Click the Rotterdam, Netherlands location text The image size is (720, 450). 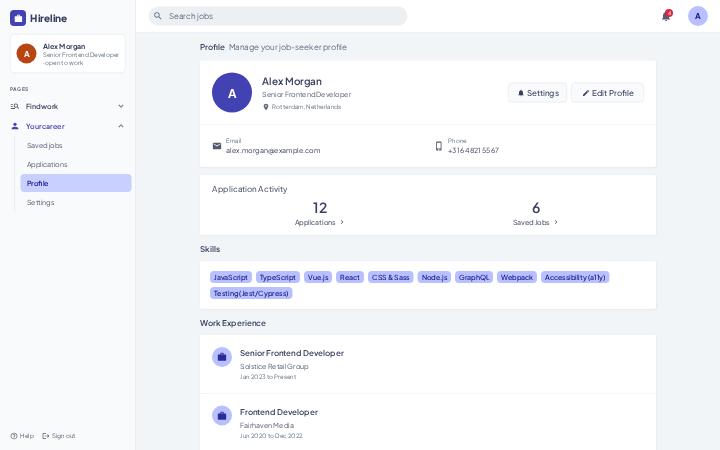coord(306,107)
